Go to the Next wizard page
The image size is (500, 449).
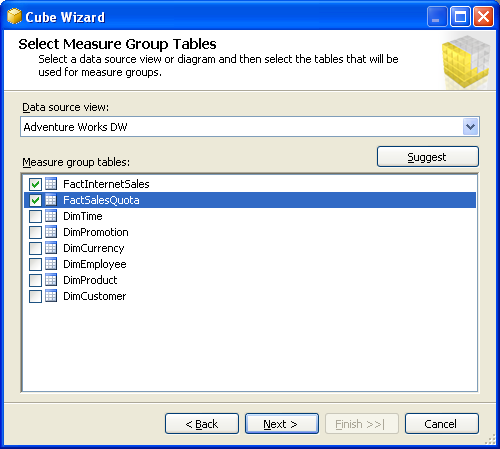click(x=282, y=424)
